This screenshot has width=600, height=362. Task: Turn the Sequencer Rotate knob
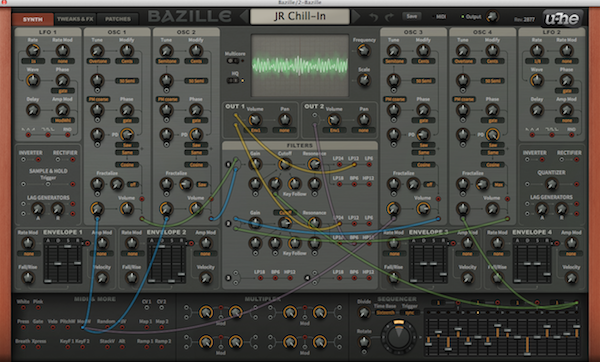click(x=364, y=342)
